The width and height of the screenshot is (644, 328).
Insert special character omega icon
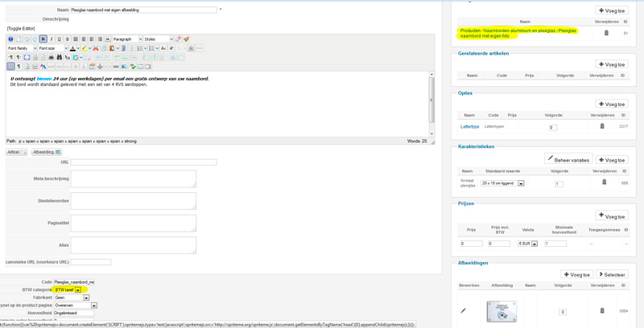click(191, 48)
